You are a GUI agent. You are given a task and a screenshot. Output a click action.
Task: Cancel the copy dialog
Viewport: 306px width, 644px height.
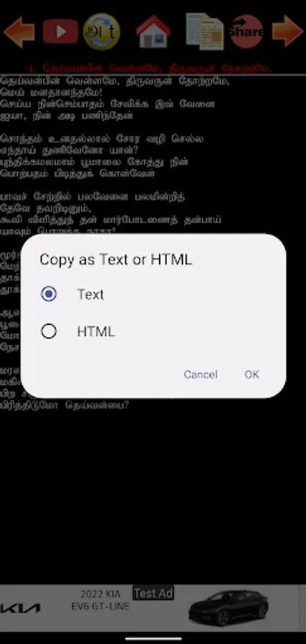[201, 374]
